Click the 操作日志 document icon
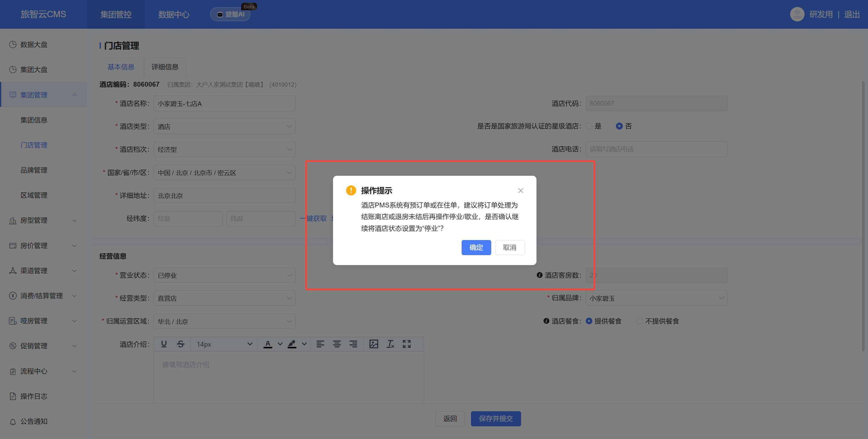The width and height of the screenshot is (868, 439). click(13, 396)
